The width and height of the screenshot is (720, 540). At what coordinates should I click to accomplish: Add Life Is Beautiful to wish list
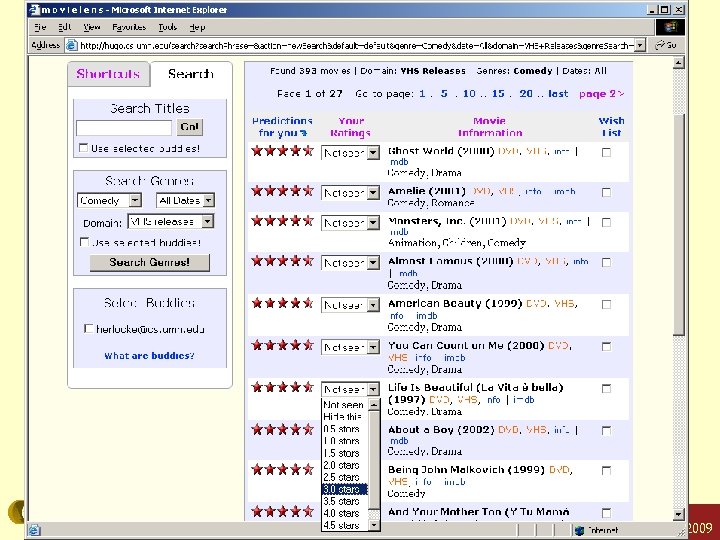(606, 389)
